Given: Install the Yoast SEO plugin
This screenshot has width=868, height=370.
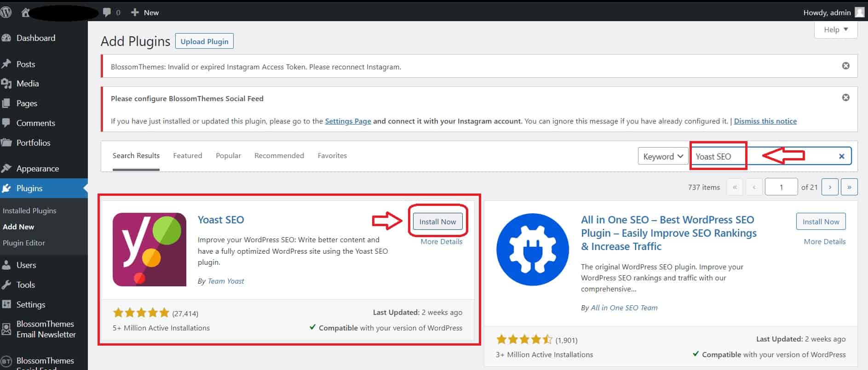Looking at the screenshot, I should pos(437,222).
